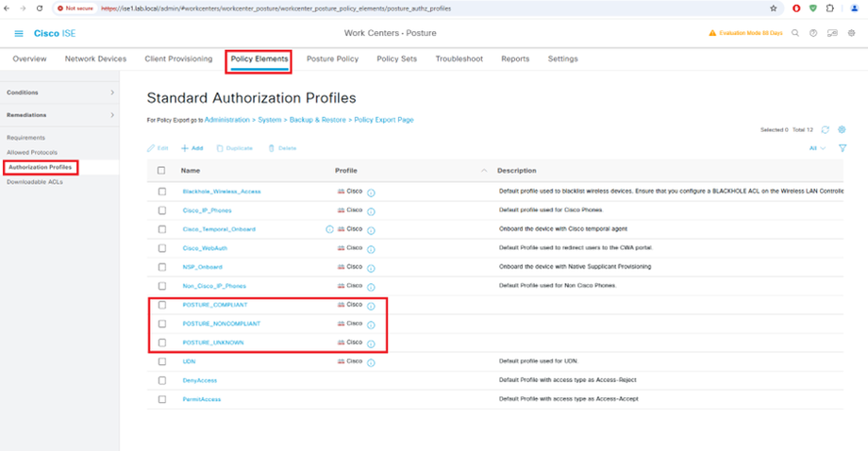Refresh the authorization profiles table

click(x=826, y=129)
